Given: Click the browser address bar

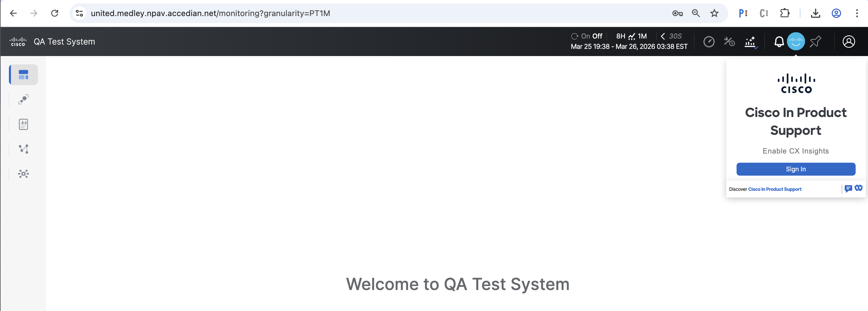Looking at the screenshot, I should coord(371,13).
